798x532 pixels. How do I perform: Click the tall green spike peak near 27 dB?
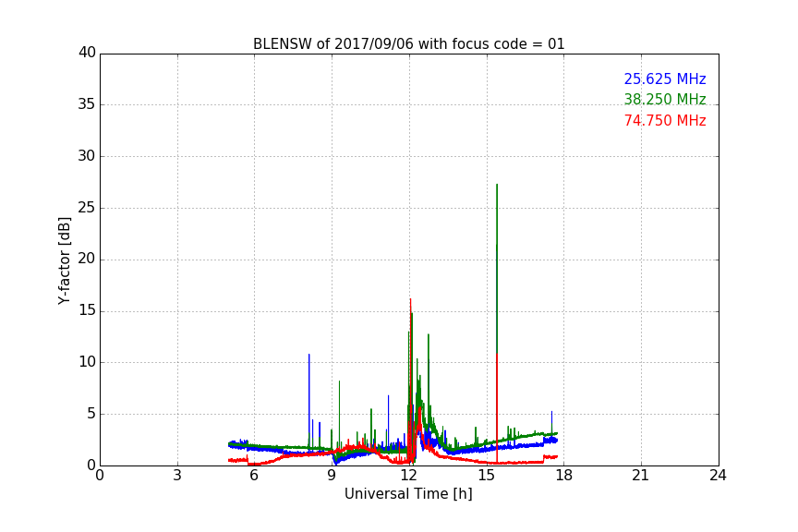click(x=497, y=186)
